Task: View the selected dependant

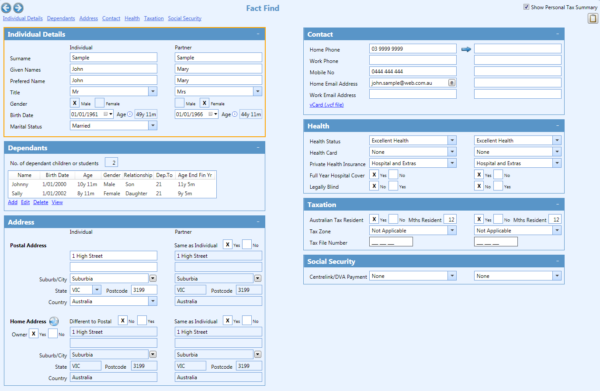Action: click(x=57, y=202)
